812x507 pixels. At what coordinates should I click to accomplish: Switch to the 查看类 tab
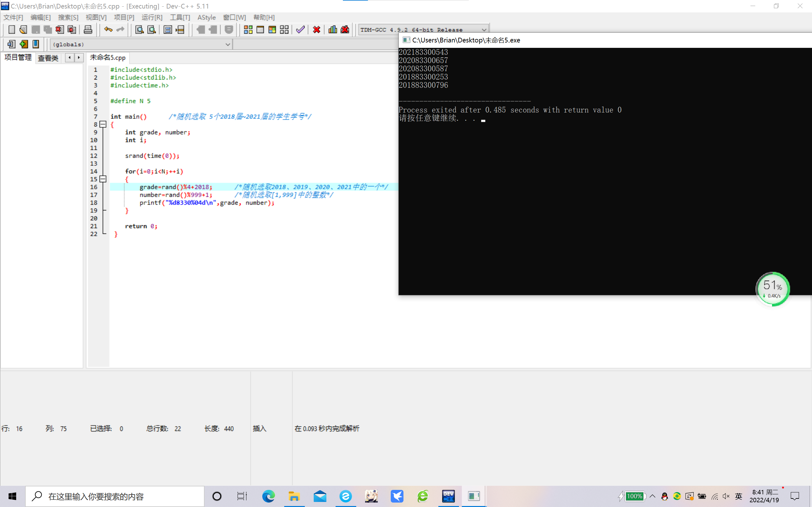point(48,58)
